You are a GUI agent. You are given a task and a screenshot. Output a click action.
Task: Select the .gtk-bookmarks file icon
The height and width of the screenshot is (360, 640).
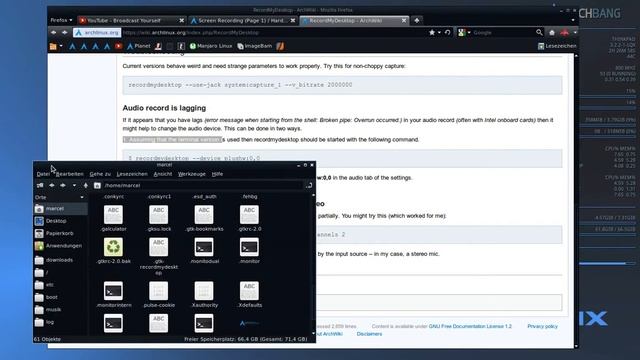point(204,215)
